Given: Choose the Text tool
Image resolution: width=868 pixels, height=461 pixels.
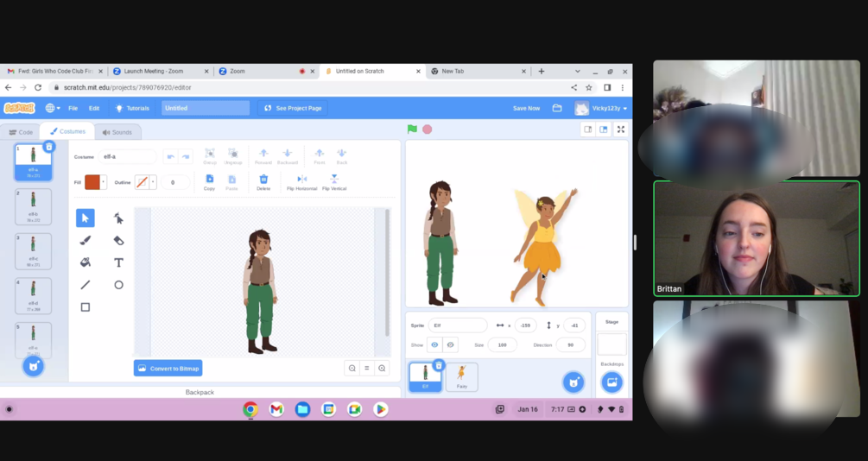Looking at the screenshot, I should [x=118, y=262].
